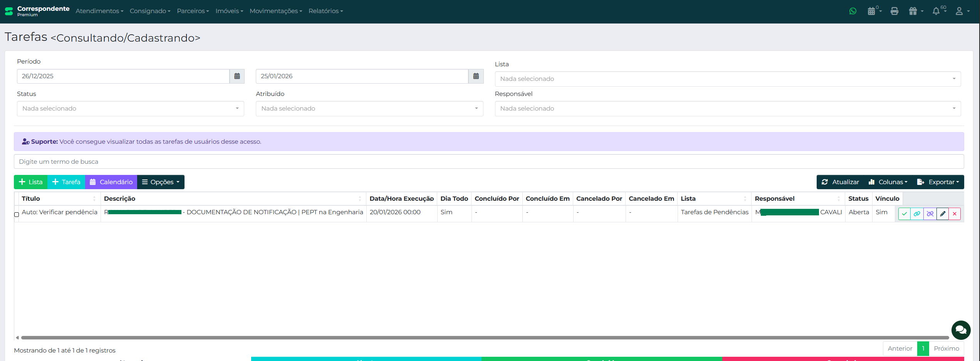
Task: Open the floating chat bubble button
Action: click(961, 330)
